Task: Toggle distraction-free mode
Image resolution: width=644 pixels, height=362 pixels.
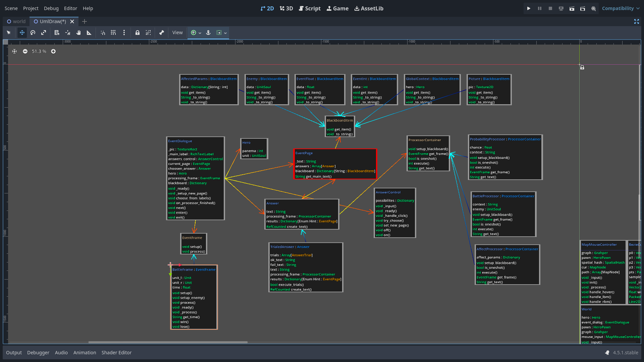Action: [x=636, y=21]
